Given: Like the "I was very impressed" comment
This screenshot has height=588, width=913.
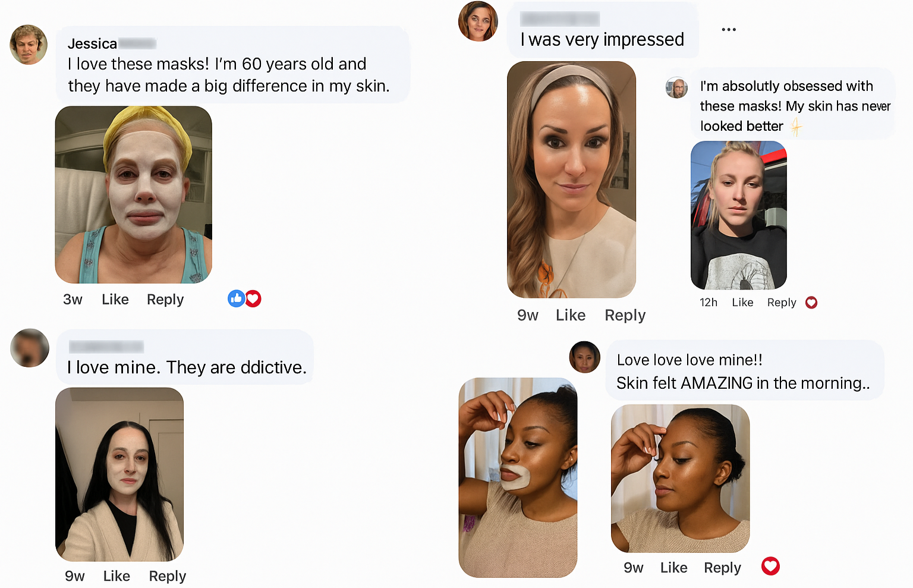Looking at the screenshot, I should (x=571, y=315).
